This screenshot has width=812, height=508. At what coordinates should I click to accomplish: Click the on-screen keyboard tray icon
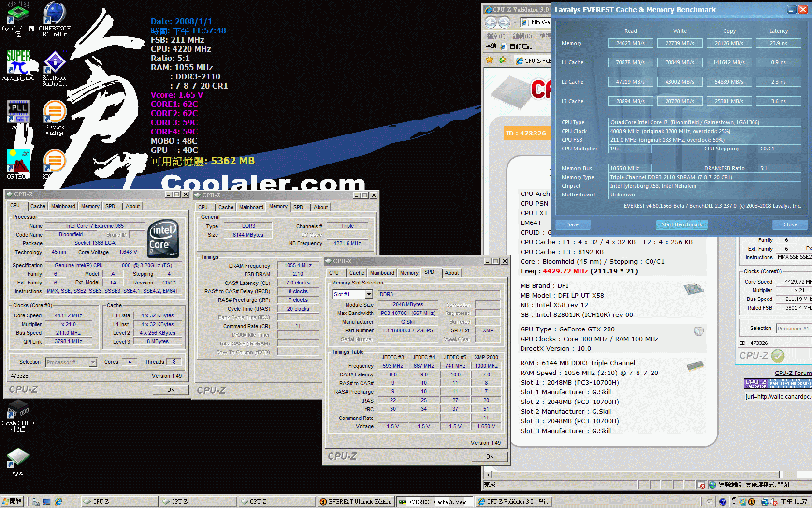point(709,502)
